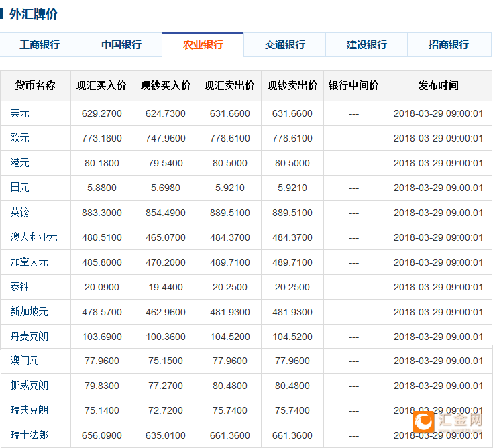Click the 现钞买入价 column header

point(166,86)
